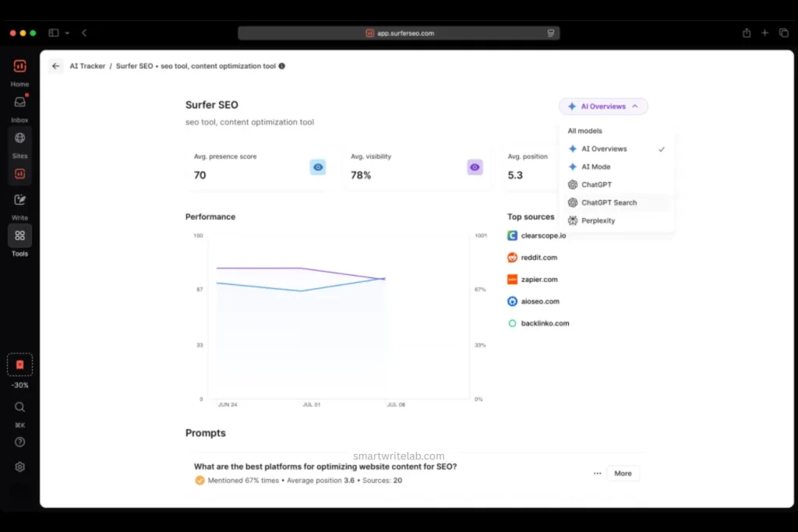
Task: Click the -30% discount offer icon
Action: pyautogui.click(x=19, y=365)
